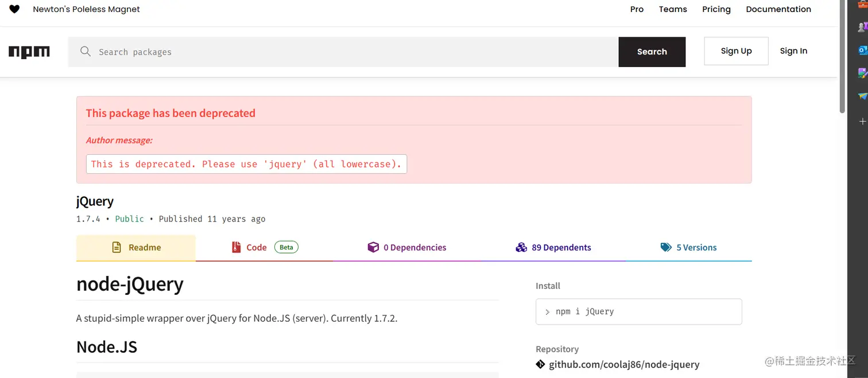This screenshot has width=868, height=378.
Task: Copy the npm i jQuery install command
Action: pyautogui.click(x=638, y=311)
